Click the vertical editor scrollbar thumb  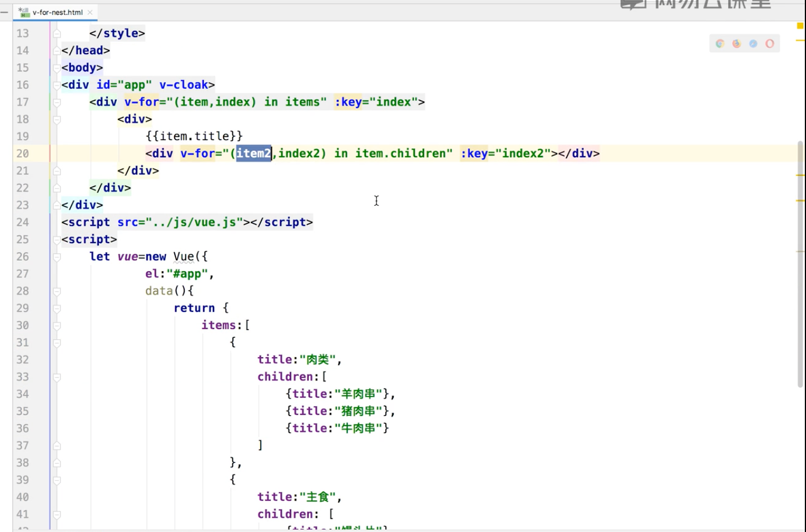(800, 264)
